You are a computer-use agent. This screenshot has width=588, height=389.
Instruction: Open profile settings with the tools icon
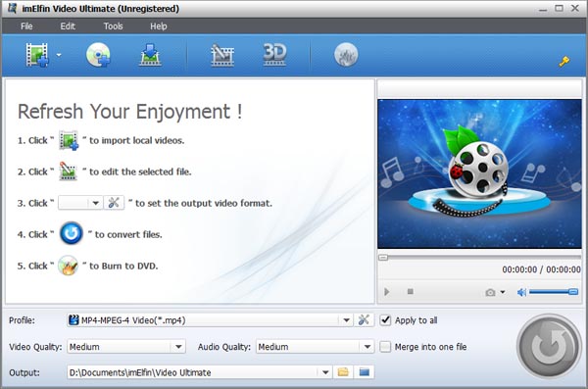(364, 320)
